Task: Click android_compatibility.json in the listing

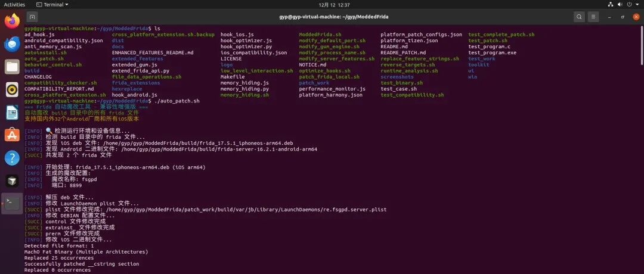Action: coord(64,41)
